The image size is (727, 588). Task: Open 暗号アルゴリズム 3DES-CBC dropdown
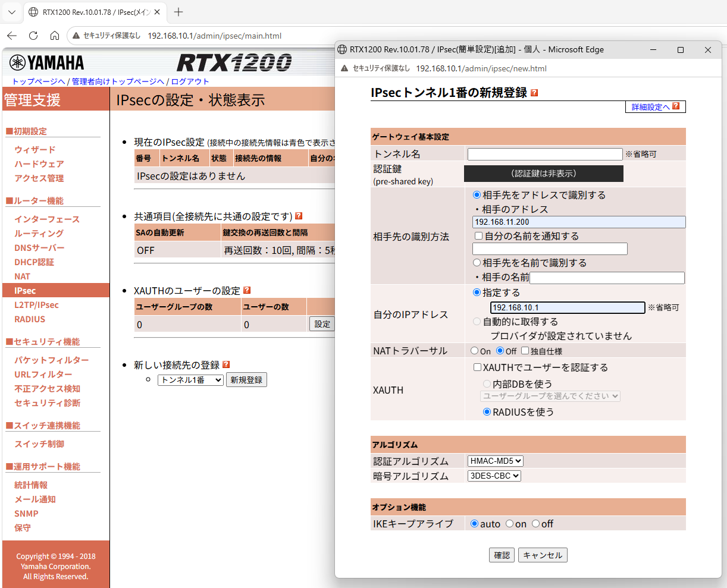click(494, 476)
